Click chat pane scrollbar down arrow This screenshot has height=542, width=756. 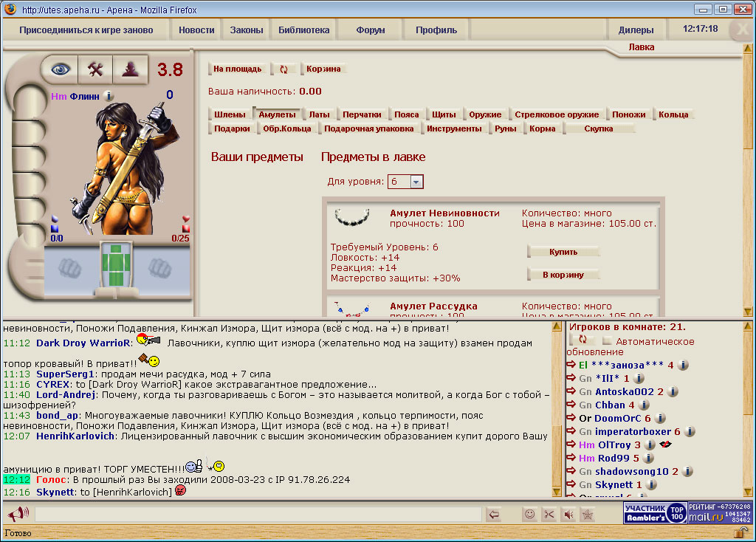(557, 492)
